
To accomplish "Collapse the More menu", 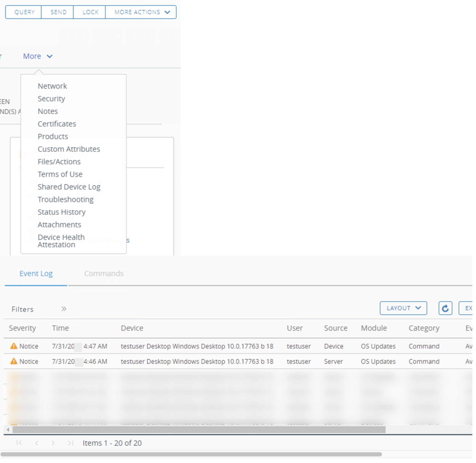I will (38, 56).
